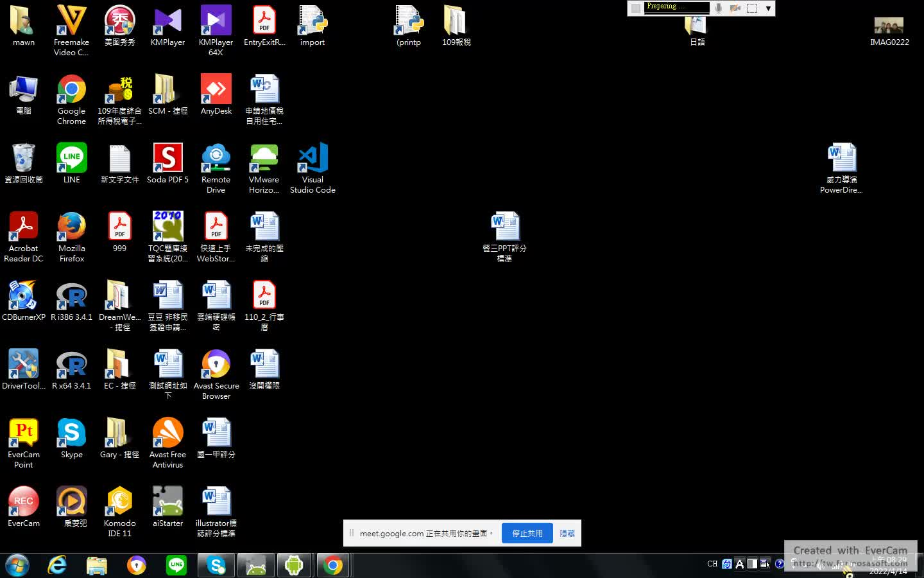
Task: Open the Soda PDF 5 shortcut
Action: [x=167, y=163]
